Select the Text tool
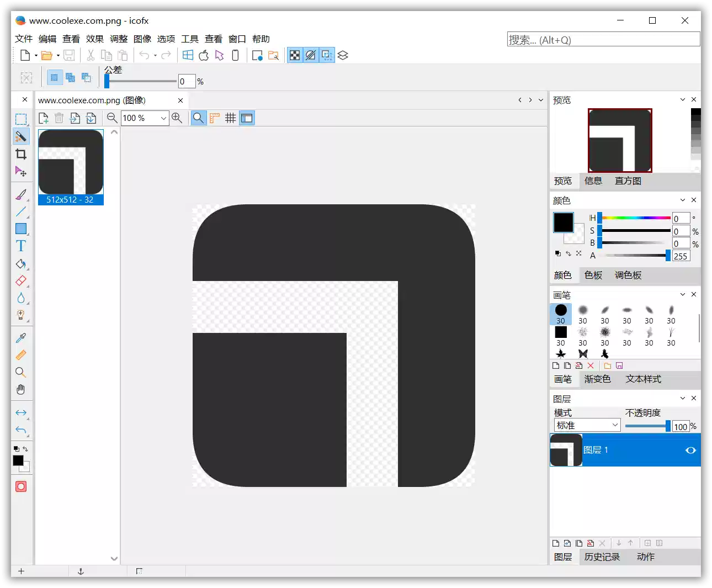The height and width of the screenshot is (588, 712). 21,245
